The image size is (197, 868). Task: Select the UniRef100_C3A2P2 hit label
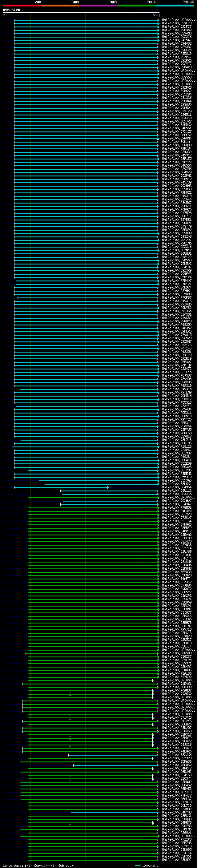point(177,595)
